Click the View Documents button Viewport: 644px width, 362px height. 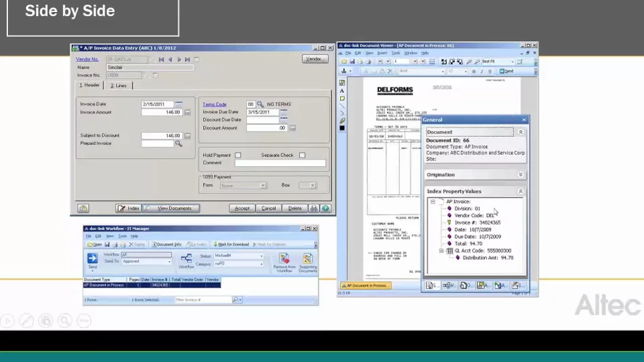pyautogui.click(x=171, y=208)
